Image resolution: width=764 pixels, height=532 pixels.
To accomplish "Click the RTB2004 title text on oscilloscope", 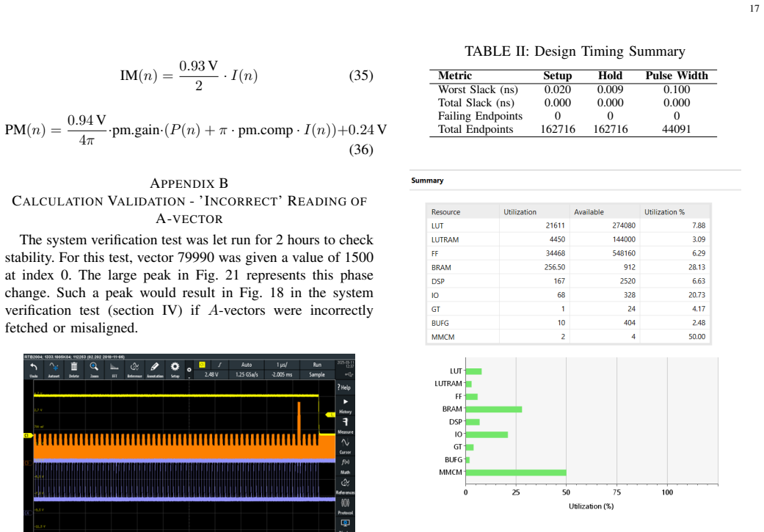I will click(74, 357).
